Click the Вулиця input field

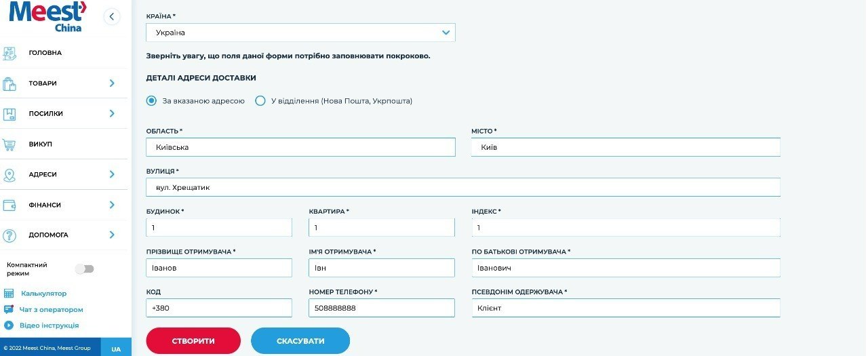pyautogui.click(x=462, y=187)
